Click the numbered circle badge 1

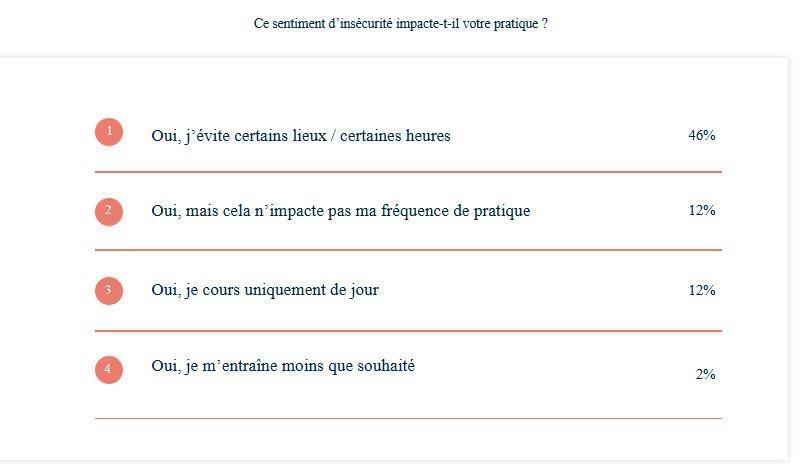click(x=109, y=132)
